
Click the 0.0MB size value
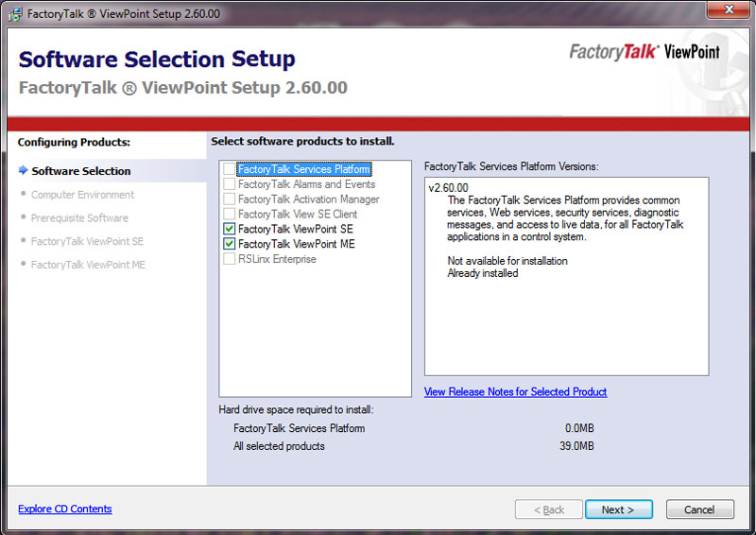click(579, 428)
